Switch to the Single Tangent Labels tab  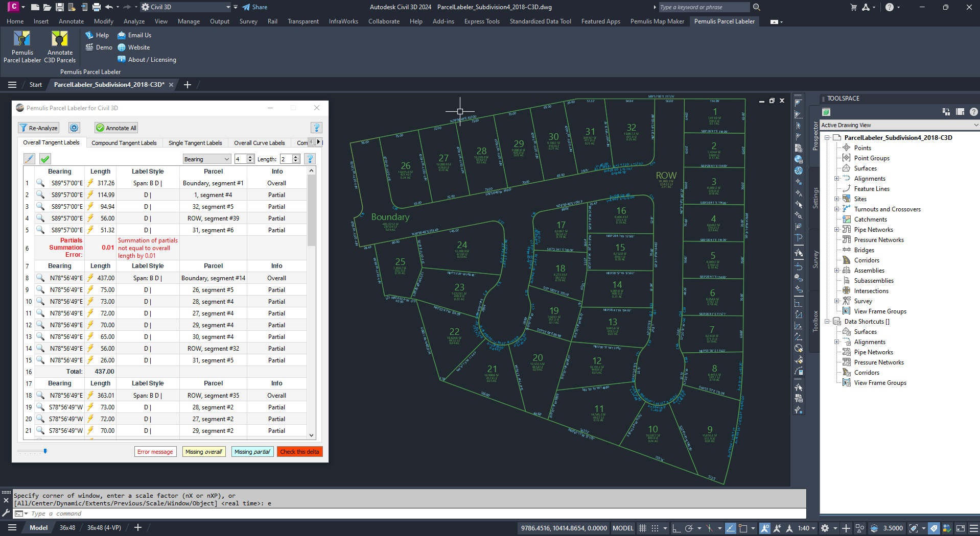[x=195, y=143]
